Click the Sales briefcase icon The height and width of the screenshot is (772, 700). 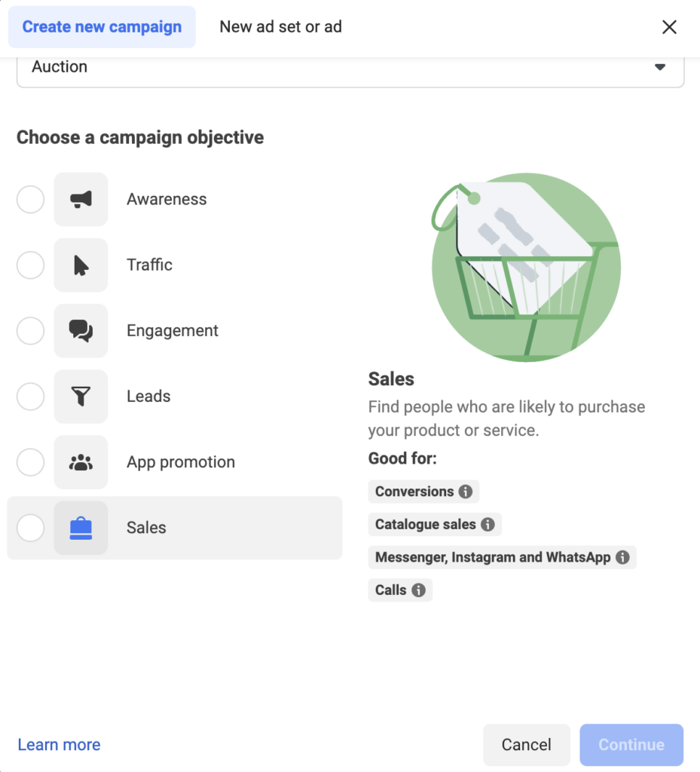(x=81, y=527)
